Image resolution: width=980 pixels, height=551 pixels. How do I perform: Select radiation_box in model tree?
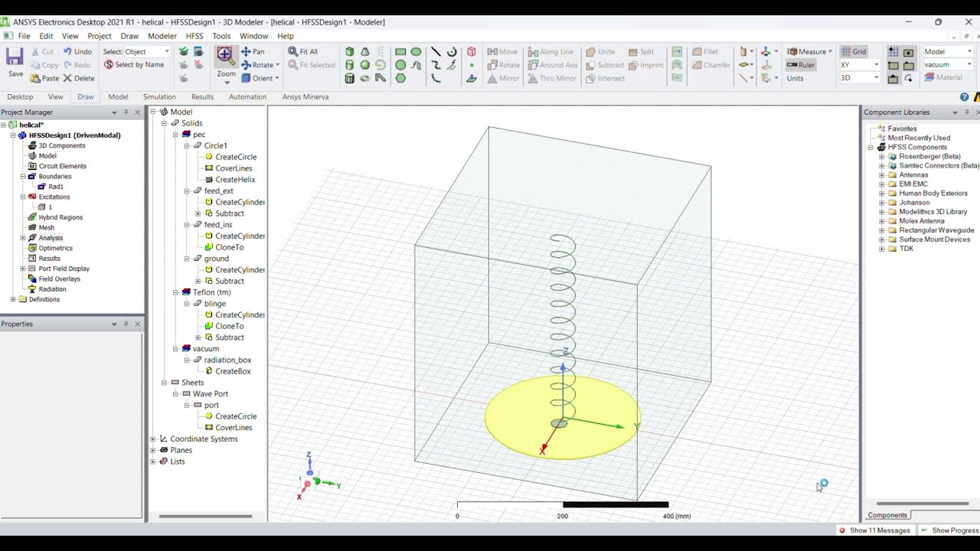(x=227, y=360)
